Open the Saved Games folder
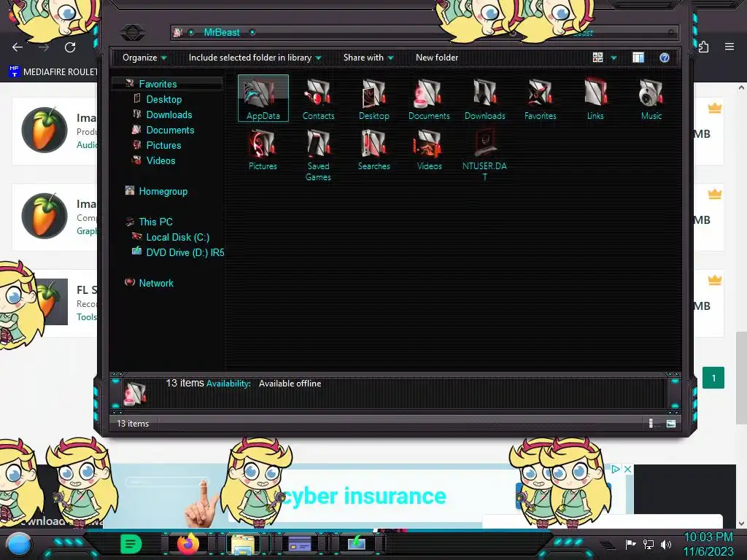 tap(318, 155)
